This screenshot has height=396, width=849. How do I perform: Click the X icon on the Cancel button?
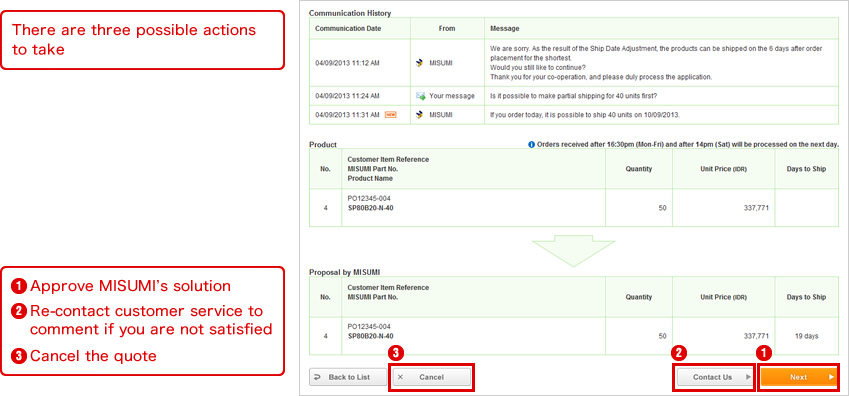tap(400, 377)
